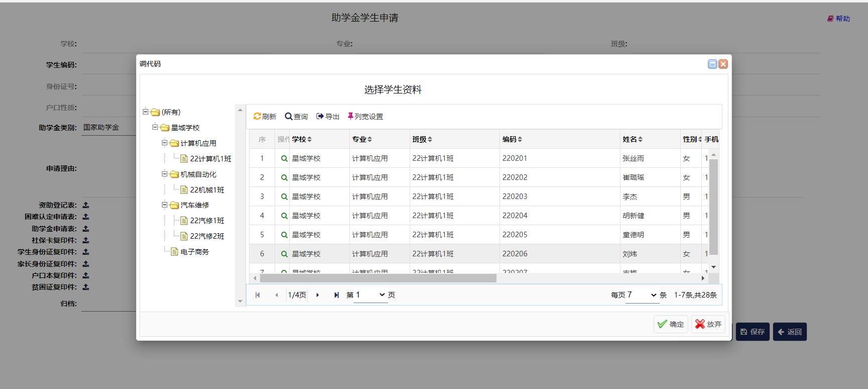This screenshot has height=389, width=868.
Task: Collapse the 机械自动化 tree node
Action: (164, 174)
